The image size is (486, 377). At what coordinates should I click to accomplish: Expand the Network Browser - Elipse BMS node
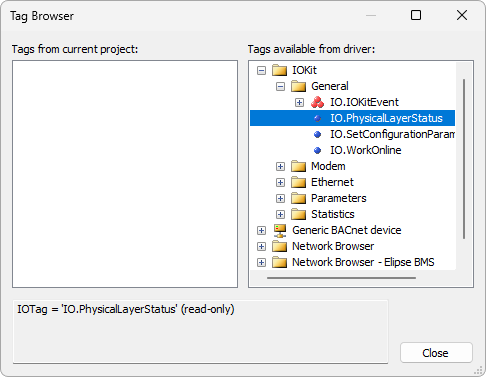coord(262,262)
